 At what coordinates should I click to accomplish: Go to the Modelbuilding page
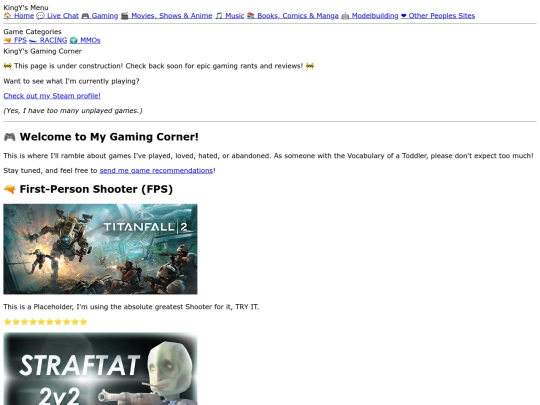[370, 16]
